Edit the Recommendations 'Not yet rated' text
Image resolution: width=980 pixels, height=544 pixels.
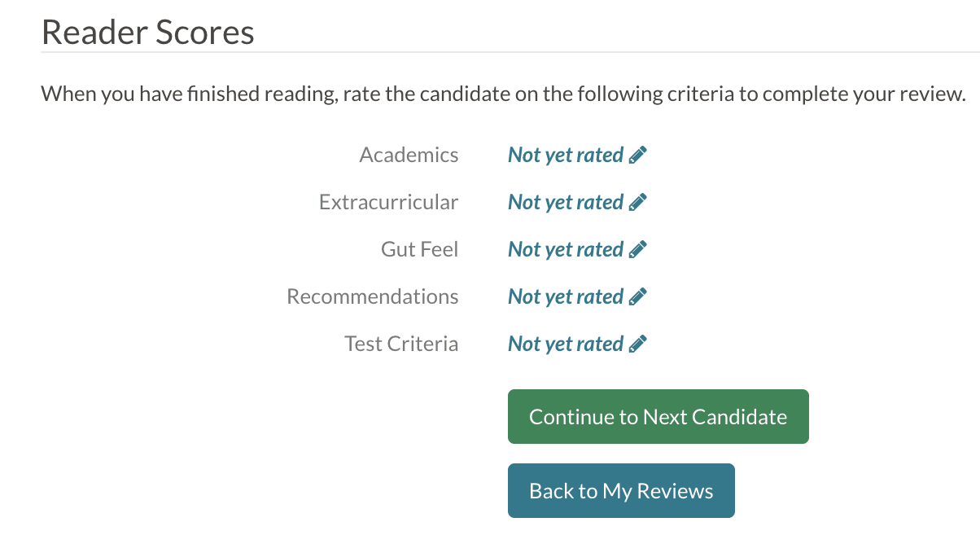[x=566, y=296]
